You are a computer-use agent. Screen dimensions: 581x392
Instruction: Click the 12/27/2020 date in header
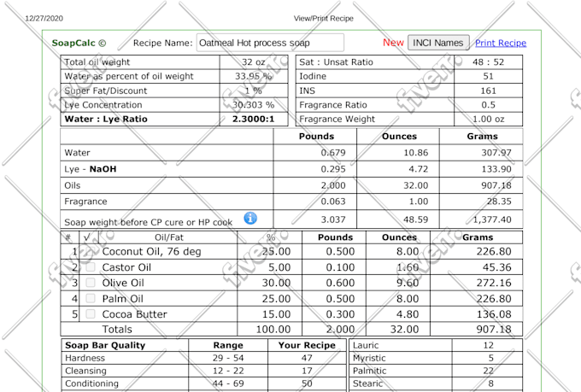[x=44, y=19]
